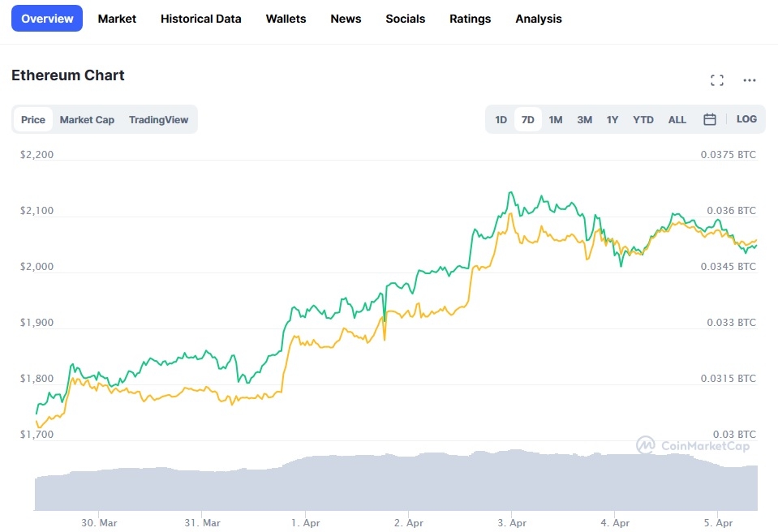The height and width of the screenshot is (532, 778).
Task: Expand the chart to fullscreen
Action: (x=716, y=79)
